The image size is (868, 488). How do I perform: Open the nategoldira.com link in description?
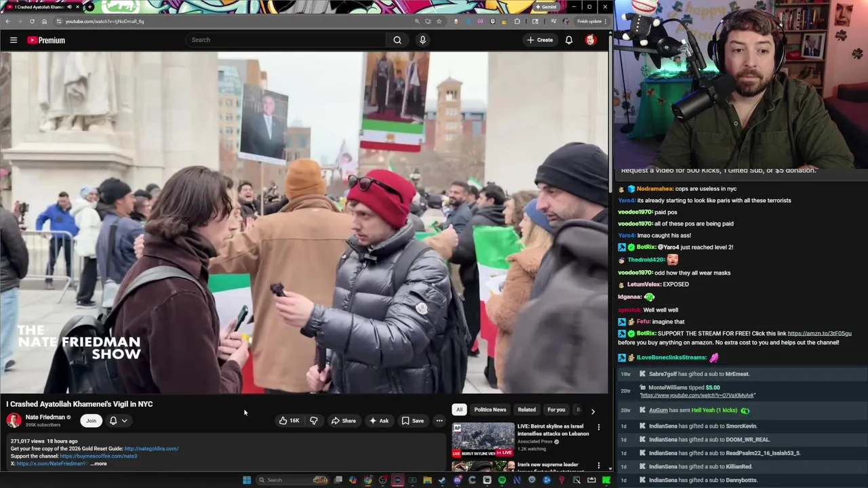[x=151, y=449]
